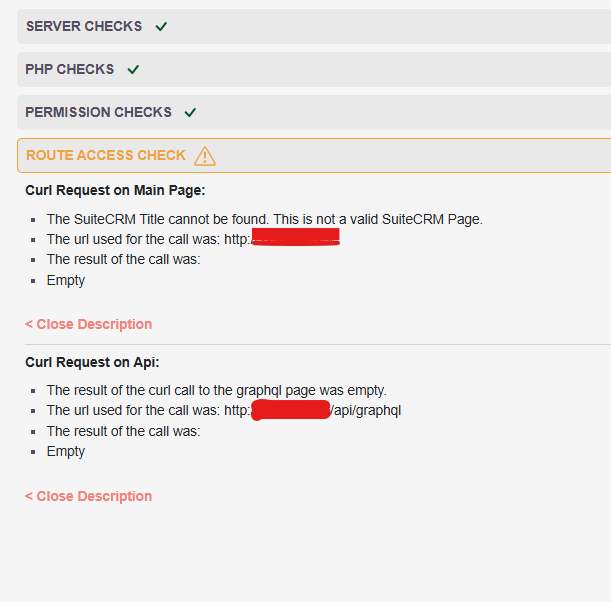Click the graphql page was empty message
Image resolution: width=611 pixels, height=602 pixels.
tap(216, 390)
